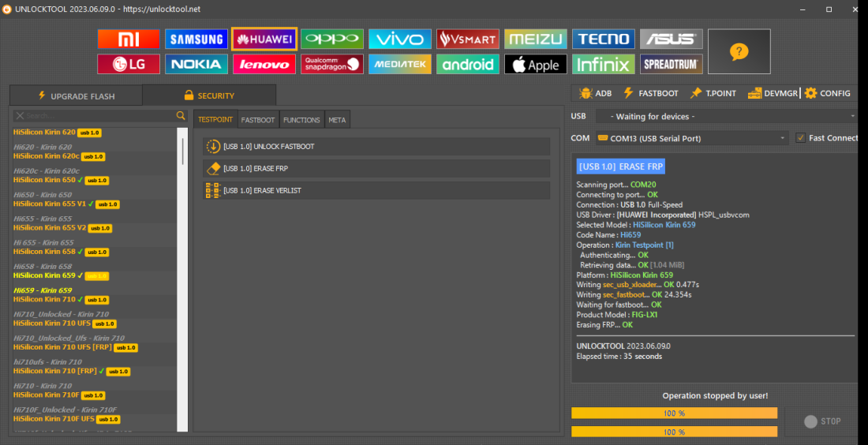This screenshot has width=868, height=445.
Task: Toggle the Fast Connect checkbox
Action: click(x=800, y=138)
